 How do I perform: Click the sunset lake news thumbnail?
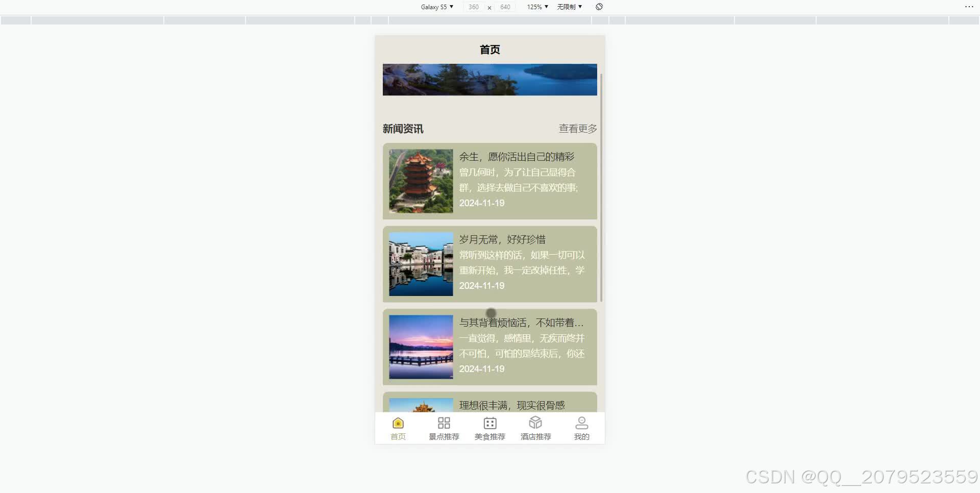[x=421, y=347]
